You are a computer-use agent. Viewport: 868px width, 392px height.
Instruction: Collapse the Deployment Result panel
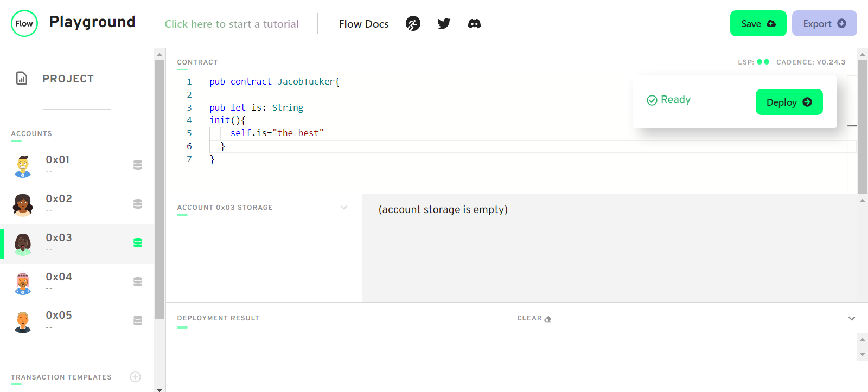click(852, 318)
